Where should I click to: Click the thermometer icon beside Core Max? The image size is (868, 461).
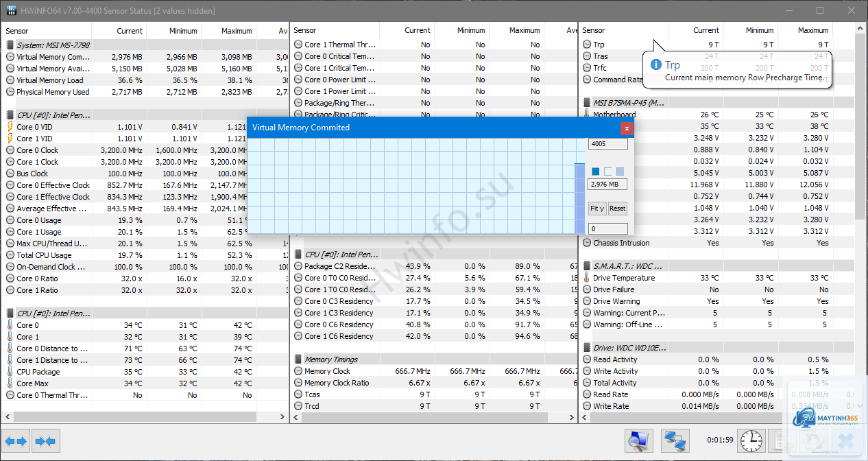tap(10, 383)
